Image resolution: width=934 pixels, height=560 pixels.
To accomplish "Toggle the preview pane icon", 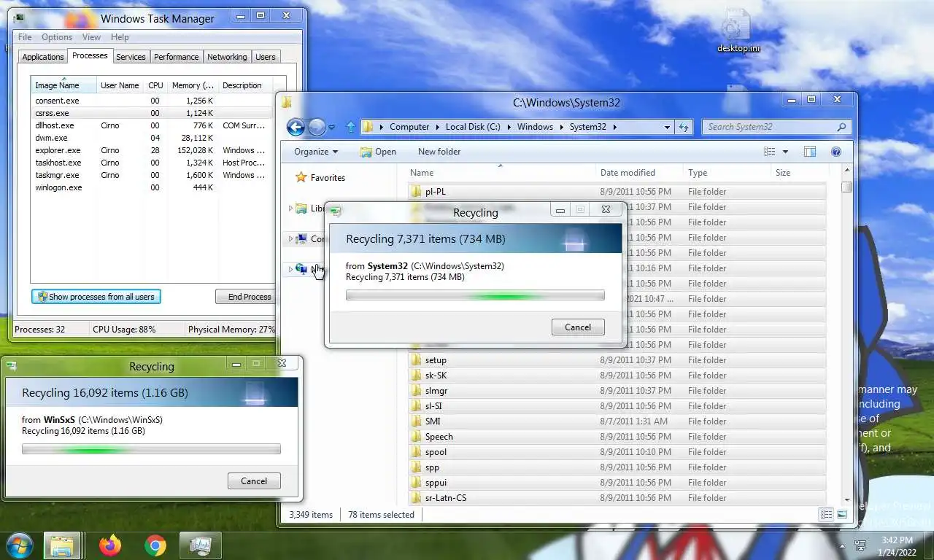I will 809,152.
